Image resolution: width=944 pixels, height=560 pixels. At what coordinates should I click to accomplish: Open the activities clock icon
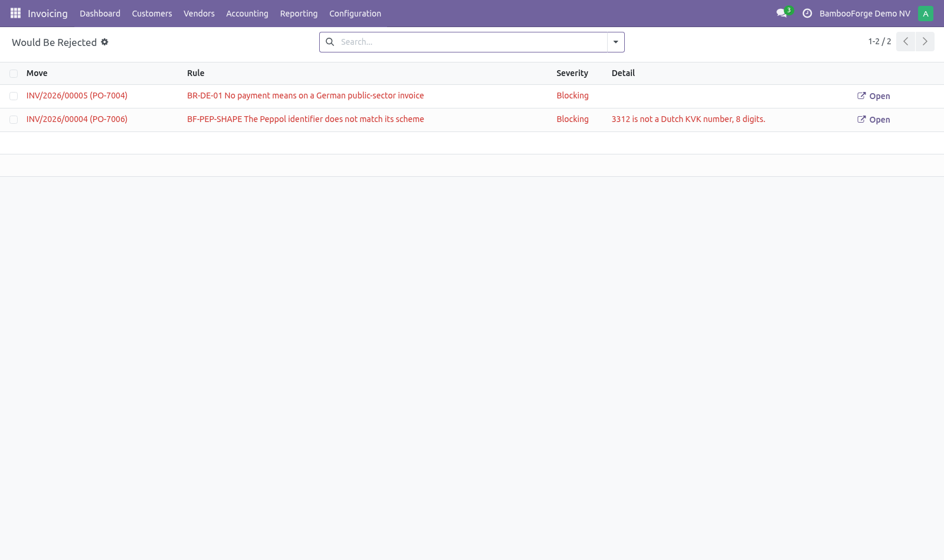coord(807,13)
